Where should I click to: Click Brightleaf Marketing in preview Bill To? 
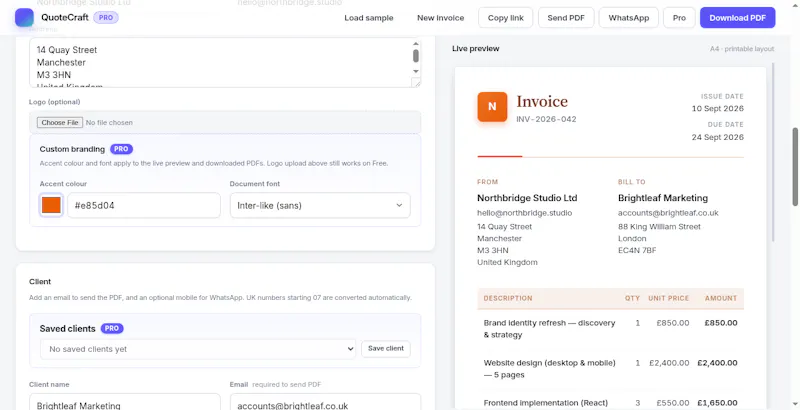pos(663,198)
